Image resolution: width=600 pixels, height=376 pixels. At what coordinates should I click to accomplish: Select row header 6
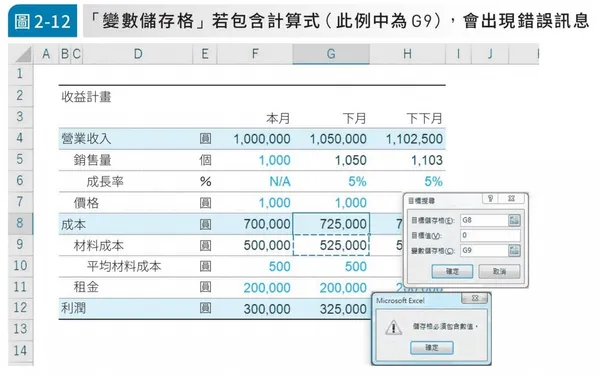20,180
